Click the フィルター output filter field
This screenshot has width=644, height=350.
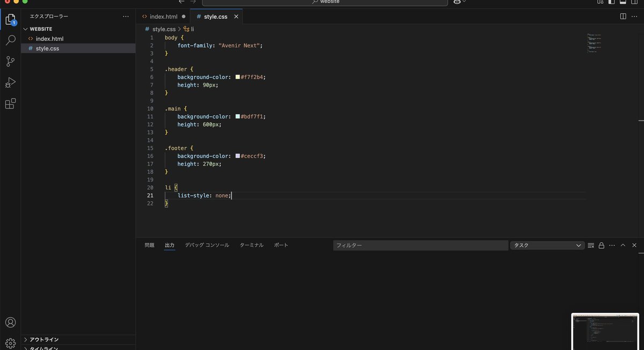pos(421,245)
